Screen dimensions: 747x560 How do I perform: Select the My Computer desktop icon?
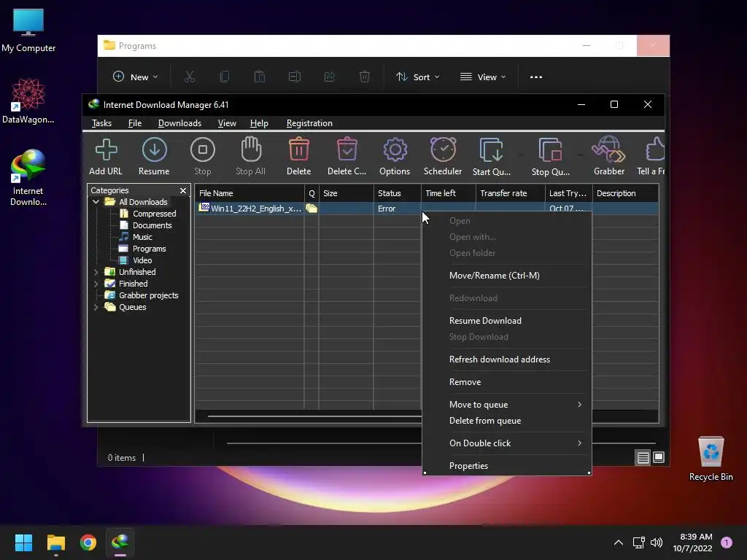pos(28,31)
